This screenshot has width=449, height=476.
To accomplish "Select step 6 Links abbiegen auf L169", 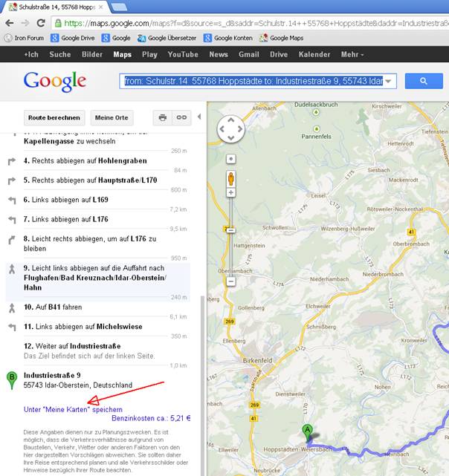I will coord(98,200).
